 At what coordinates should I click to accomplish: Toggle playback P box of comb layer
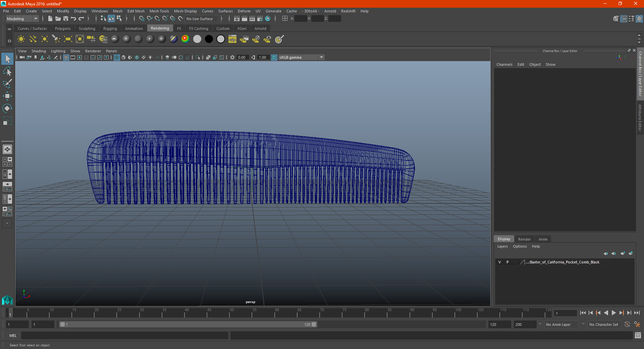coord(507,262)
